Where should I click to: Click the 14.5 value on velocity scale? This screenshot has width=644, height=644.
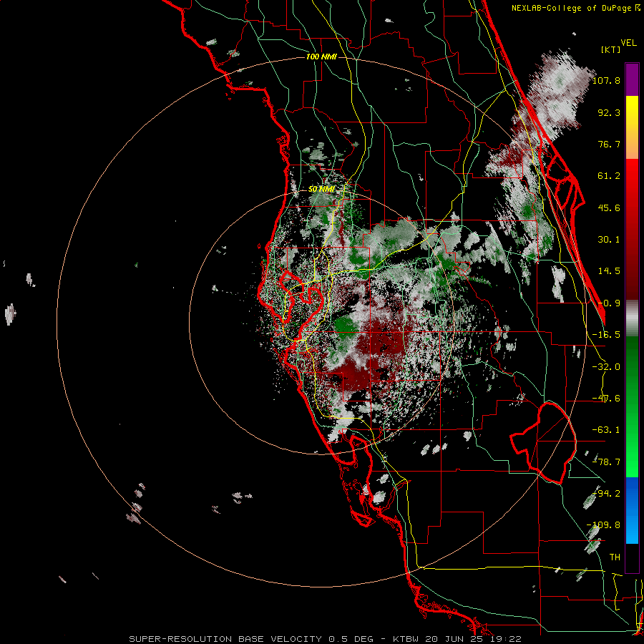tap(609, 271)
